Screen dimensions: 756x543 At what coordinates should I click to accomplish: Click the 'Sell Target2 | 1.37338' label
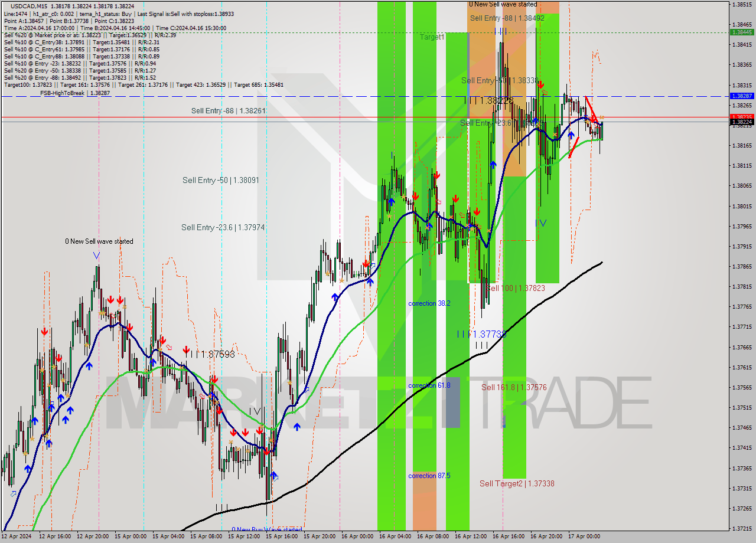pos(517,483)
